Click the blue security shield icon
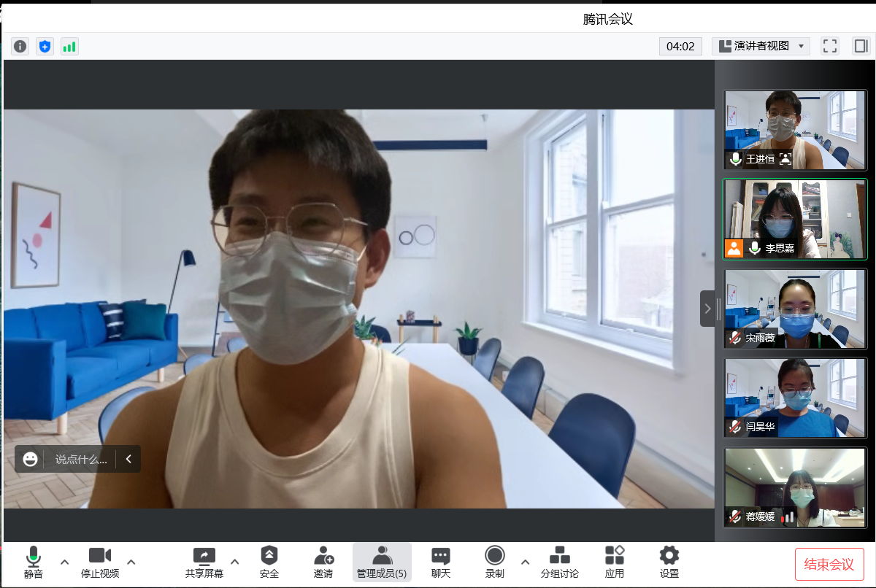The height and width of the screenshot is (588, 876). (45, 46)
